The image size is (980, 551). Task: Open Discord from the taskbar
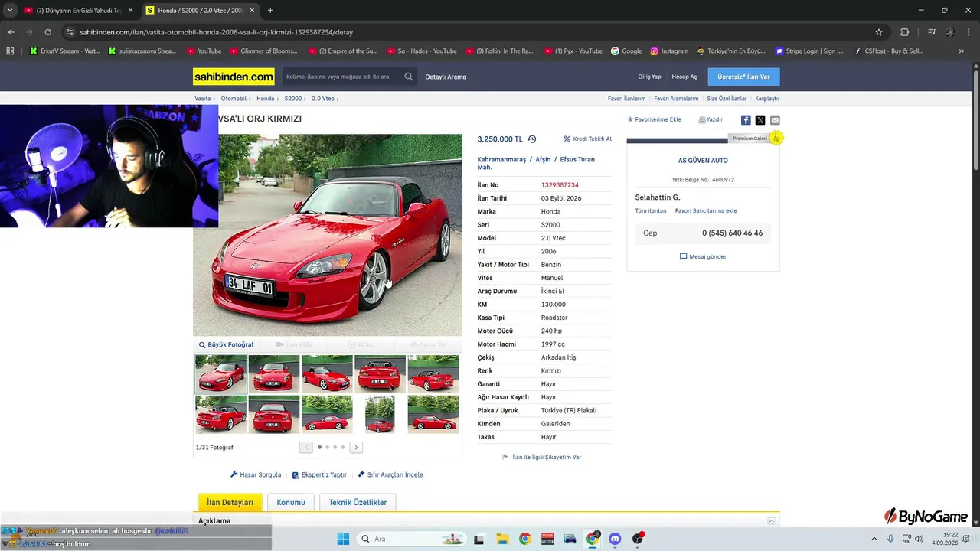pos(615,539)
